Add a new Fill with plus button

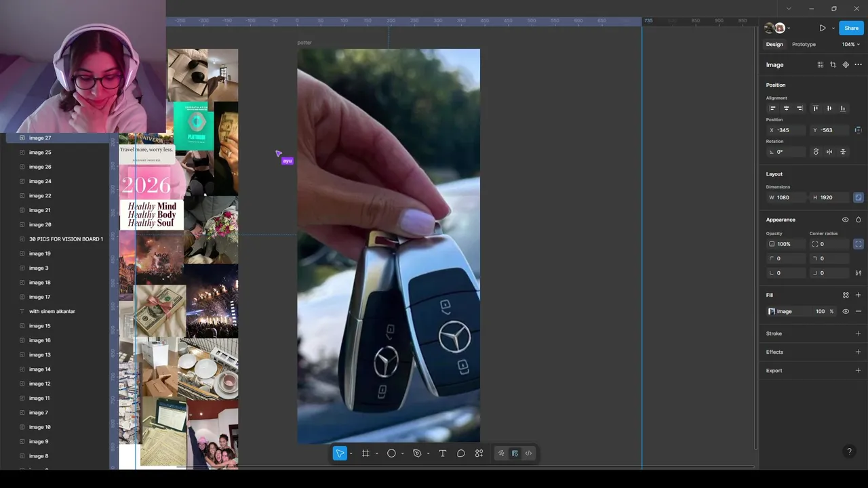[x=859, y=295]
